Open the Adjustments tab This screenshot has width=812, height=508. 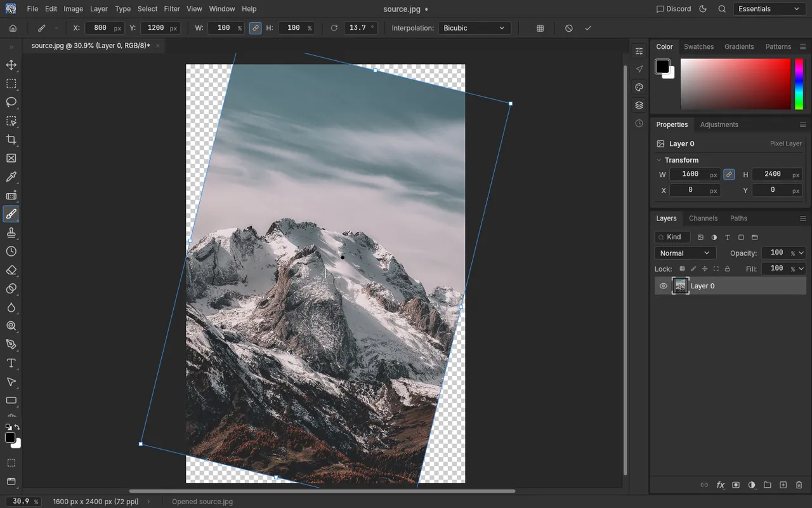pyautogui.click(x=719, y=124)
